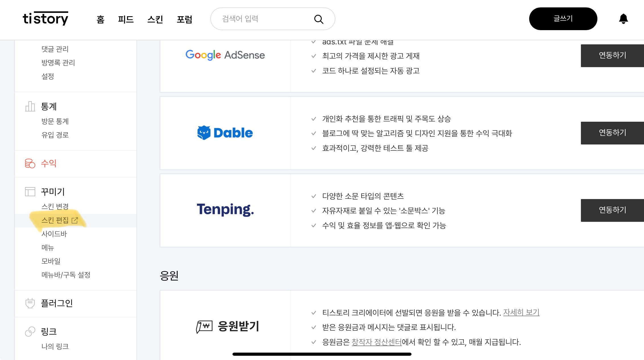Open 사이드바 settings in sidebar

tap(54, 234)
